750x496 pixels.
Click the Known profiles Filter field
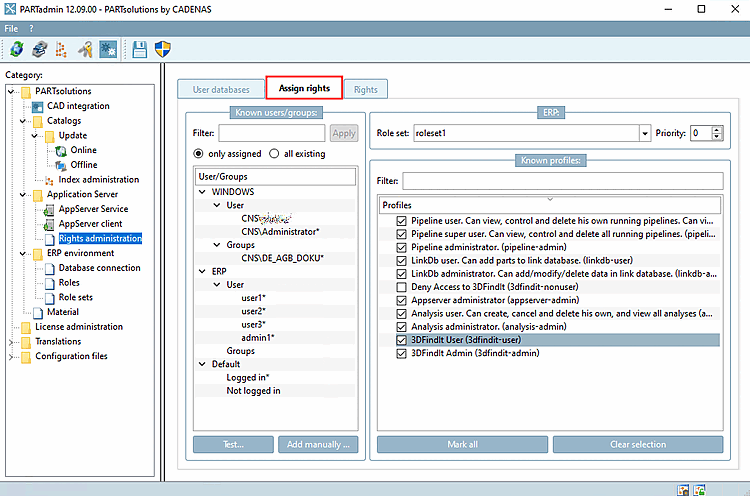(563, 181)
